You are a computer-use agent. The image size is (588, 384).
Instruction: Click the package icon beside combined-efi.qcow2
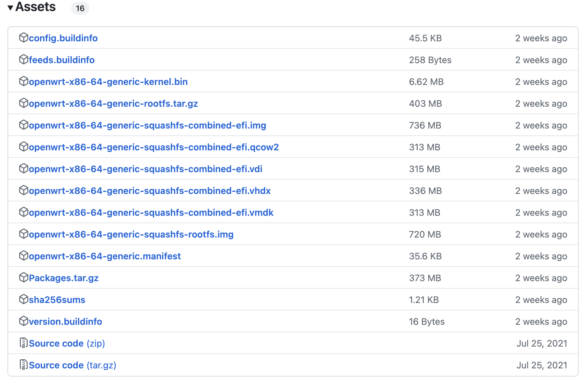pos(24,147)
